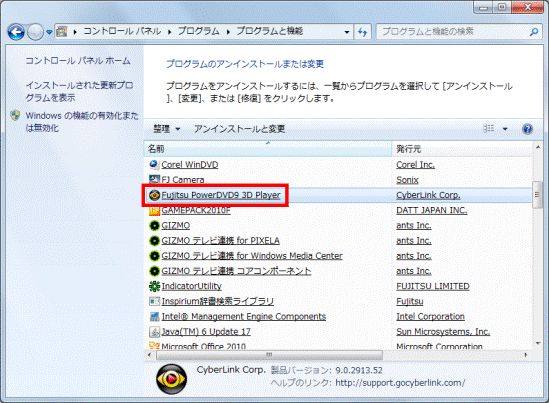The width and height of the screenshot is (549, 403).
Task: Select the Fujitsu PowerDVD9 3D Player eye icon
Action: 154,195
